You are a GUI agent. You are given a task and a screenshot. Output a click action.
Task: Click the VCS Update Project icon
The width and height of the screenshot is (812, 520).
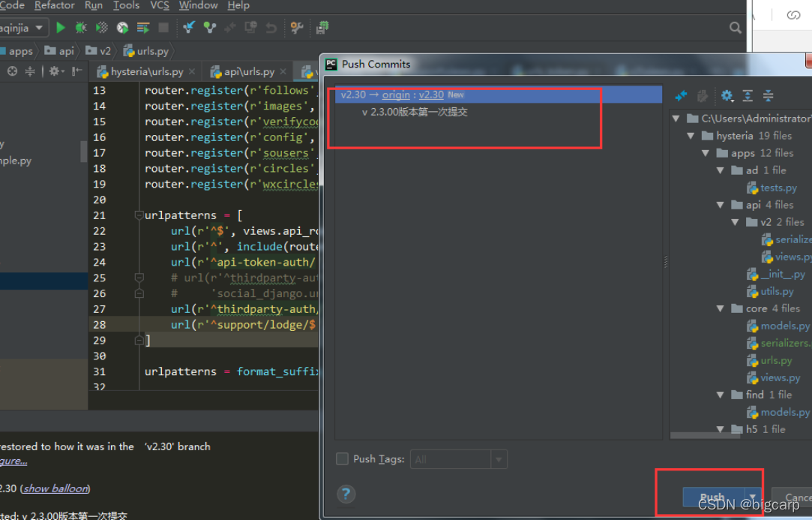(x=189, y=28)
